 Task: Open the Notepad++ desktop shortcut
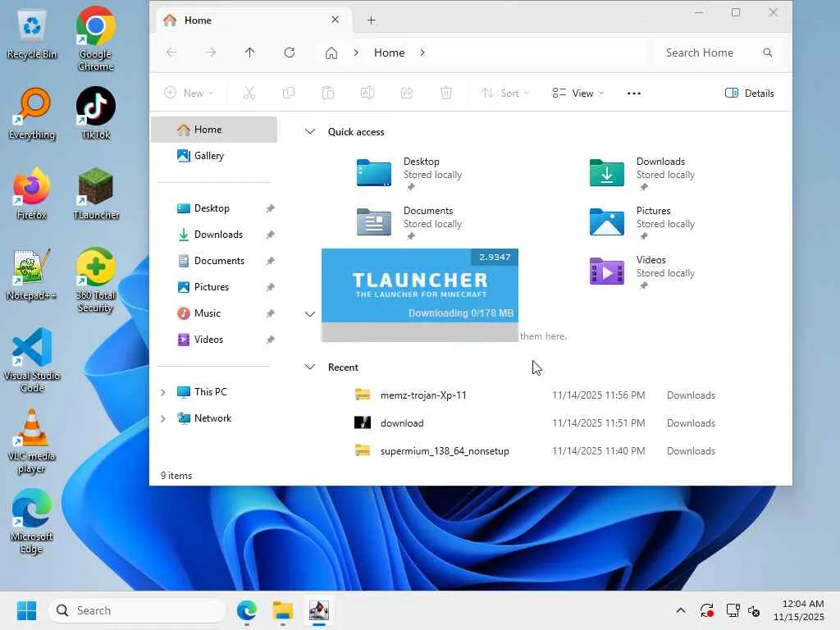32,274
